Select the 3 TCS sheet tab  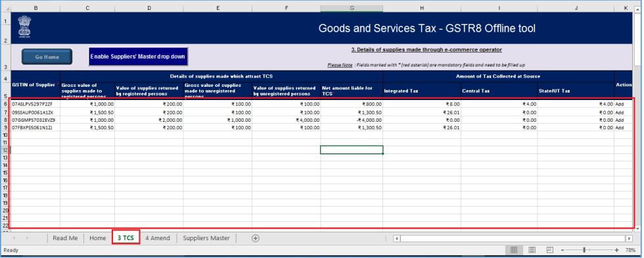pos(126,238)
